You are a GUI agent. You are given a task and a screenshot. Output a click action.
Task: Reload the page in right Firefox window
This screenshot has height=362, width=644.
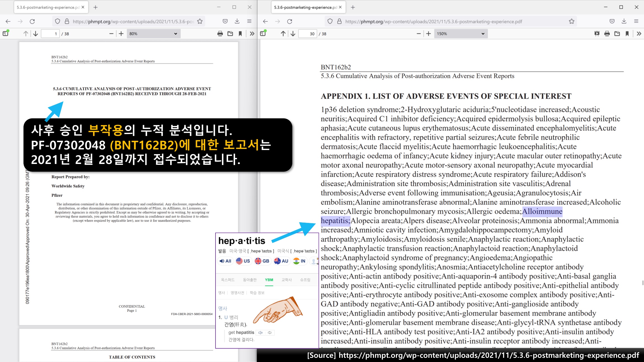[x=290, y=21]
